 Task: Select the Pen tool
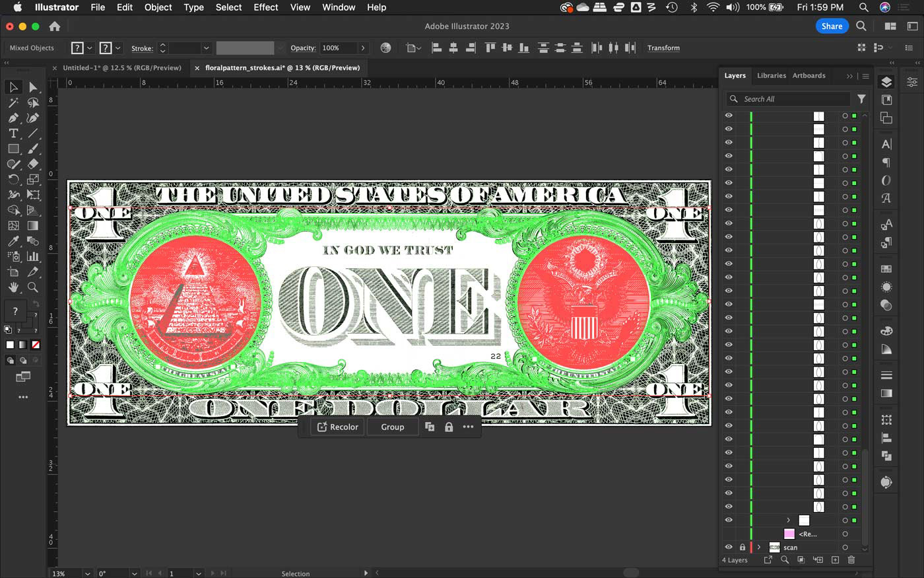point(13,118)
